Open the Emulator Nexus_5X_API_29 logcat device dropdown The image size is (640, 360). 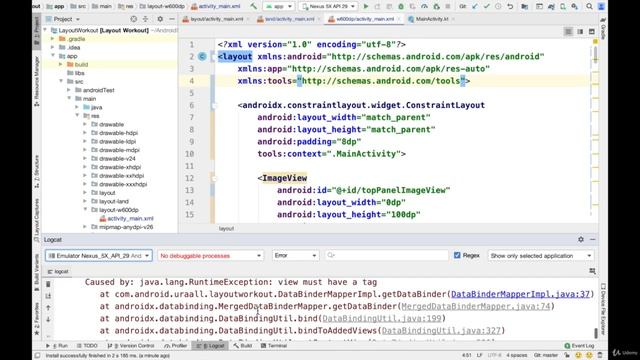click(x=98, y=256)
